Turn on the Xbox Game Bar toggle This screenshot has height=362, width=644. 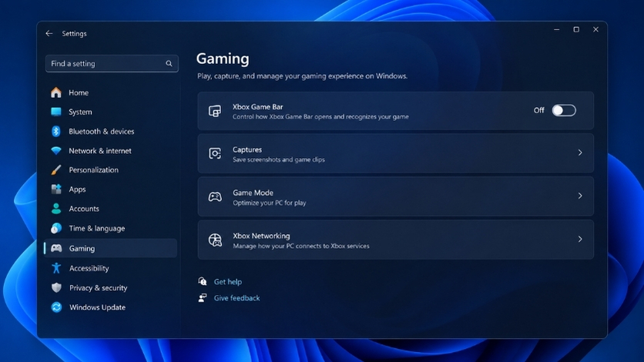point(564,110)
